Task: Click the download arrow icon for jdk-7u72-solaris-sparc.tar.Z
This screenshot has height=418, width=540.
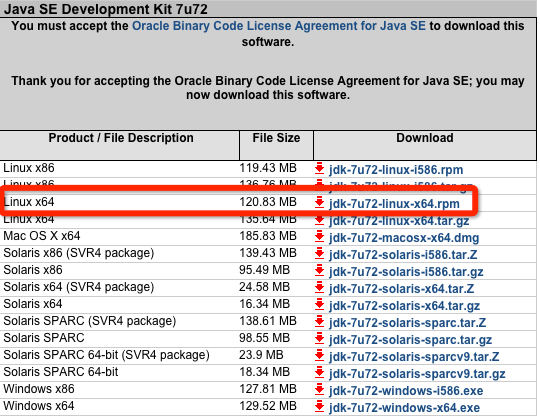Action: click(320, 322)
